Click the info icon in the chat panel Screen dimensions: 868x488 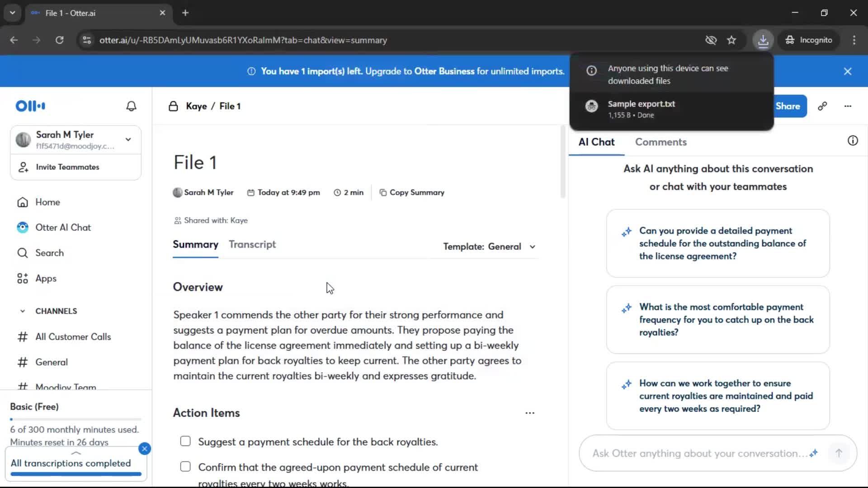click(853, 141)
